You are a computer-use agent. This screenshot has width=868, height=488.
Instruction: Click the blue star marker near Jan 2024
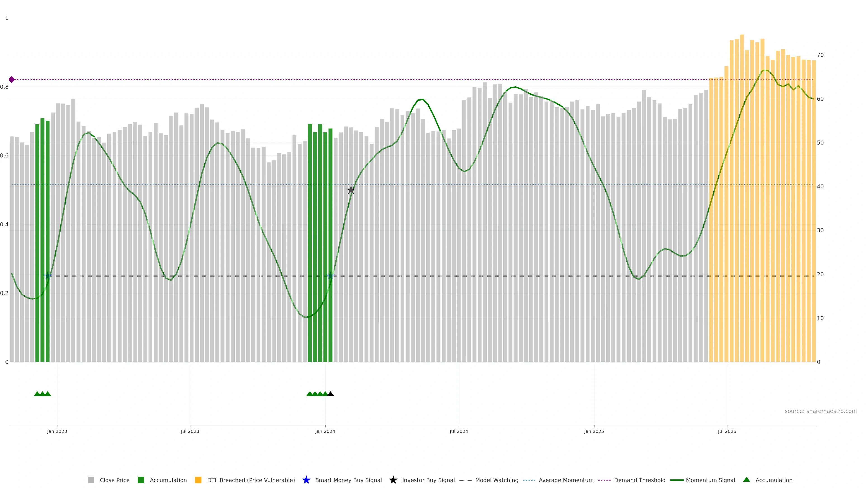330,276
